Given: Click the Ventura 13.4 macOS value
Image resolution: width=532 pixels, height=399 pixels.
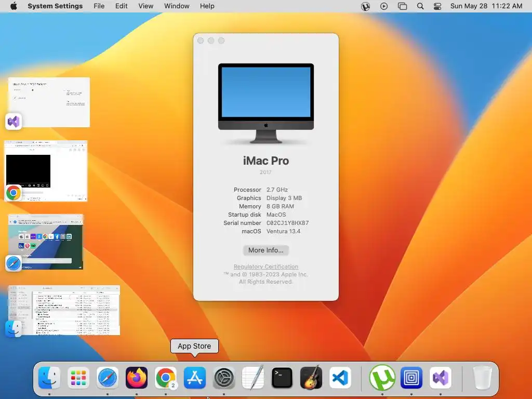Looking at the screenshot, I should (283, 231).
